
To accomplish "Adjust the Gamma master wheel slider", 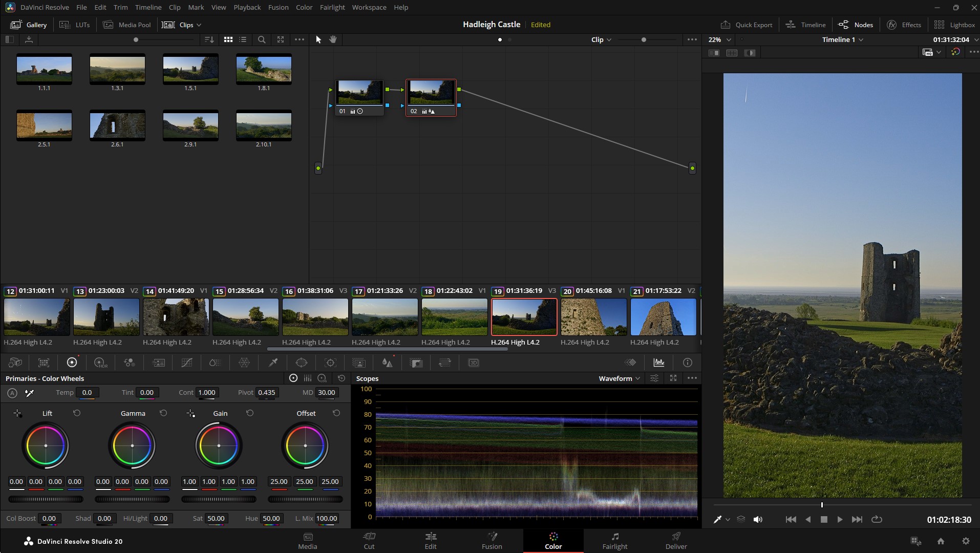I will point(132,499).
